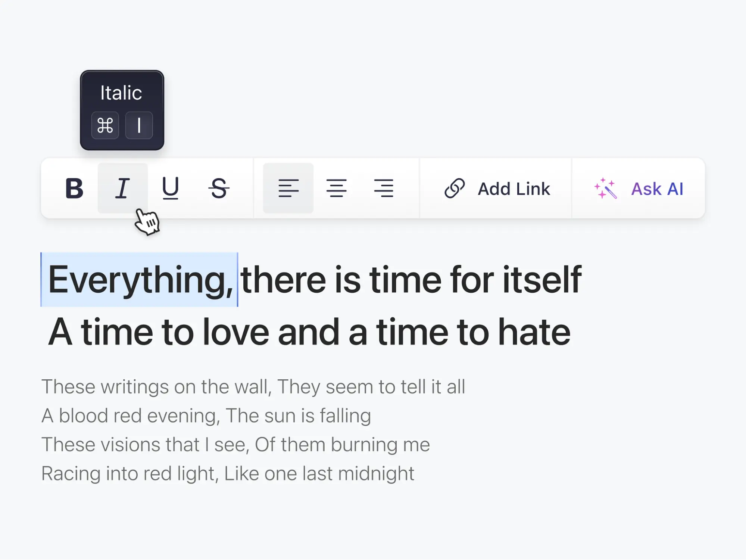Viewport: 746px width, 560px height.
Task: Click line 'These writings on the wall'
Action: (253, 387)
